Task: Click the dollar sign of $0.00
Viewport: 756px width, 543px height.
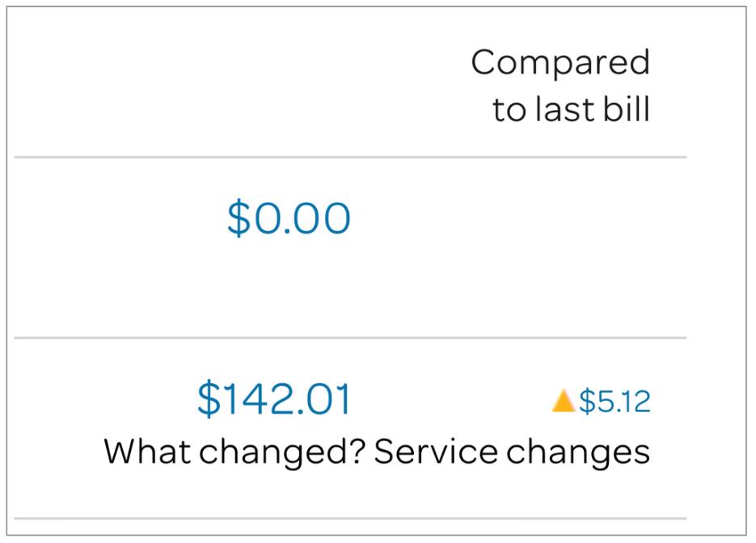Action: (238, 218)
